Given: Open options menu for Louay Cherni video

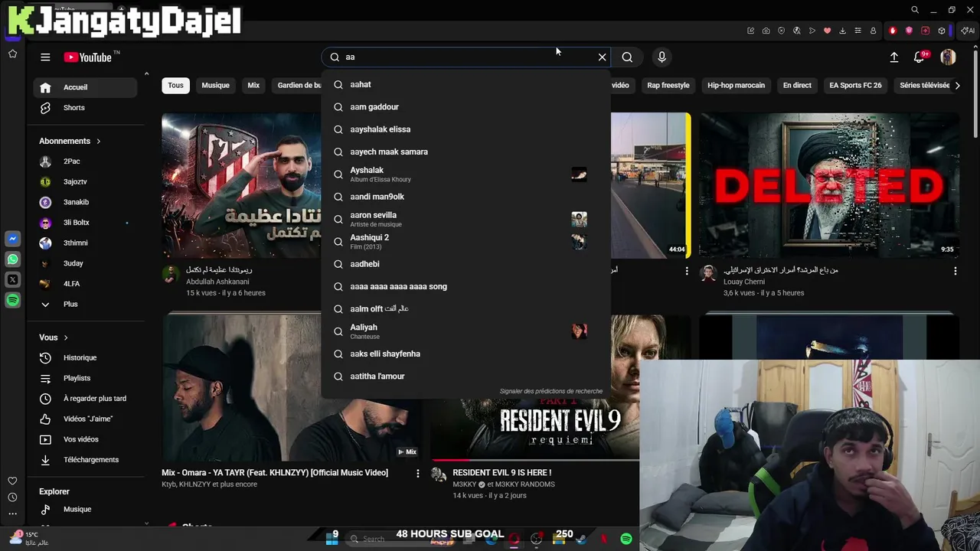Looking at the screenshot, I should [x=955, y=271].
